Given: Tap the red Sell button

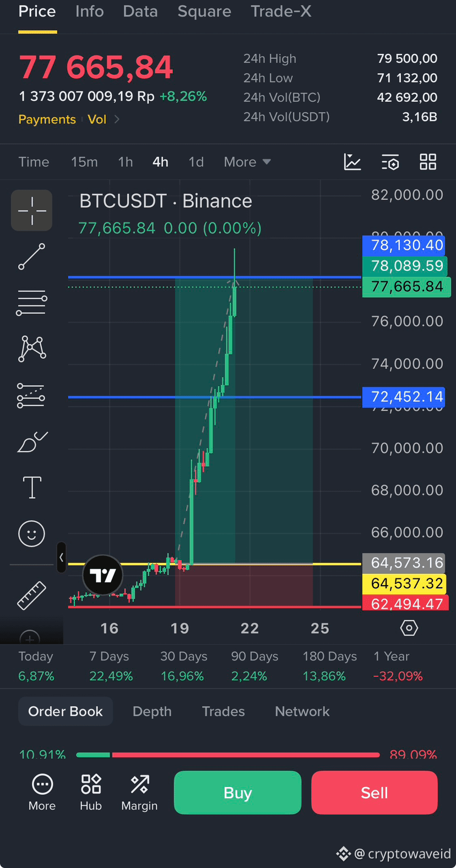Looking at the screenshot, I should (x=374, y=793).
